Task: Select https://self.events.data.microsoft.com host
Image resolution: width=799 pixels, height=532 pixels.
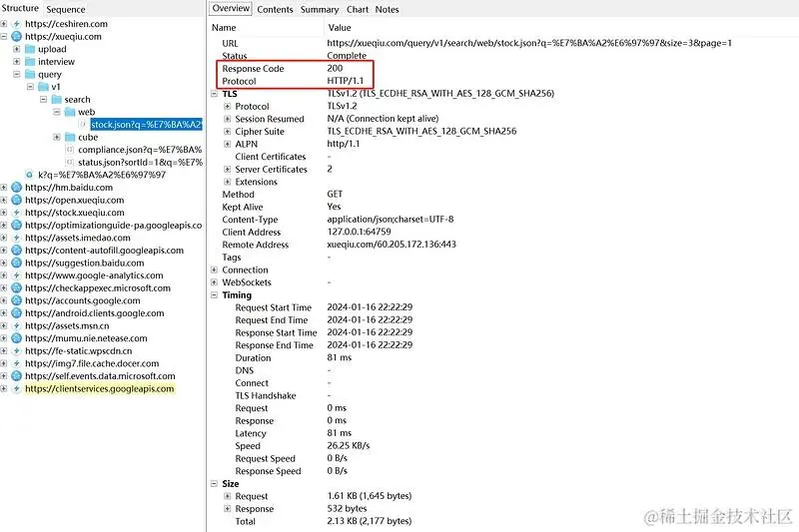Action: click(x=100, y=375)
